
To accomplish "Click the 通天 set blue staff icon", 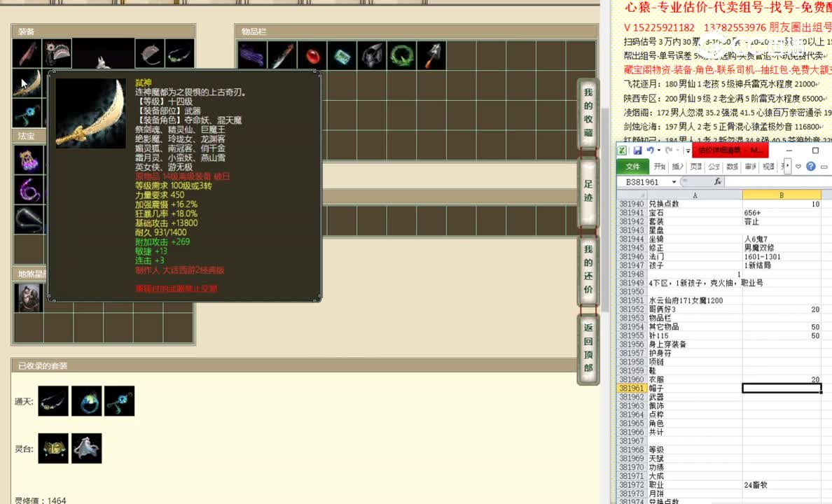I will click(x=119, y=401).
